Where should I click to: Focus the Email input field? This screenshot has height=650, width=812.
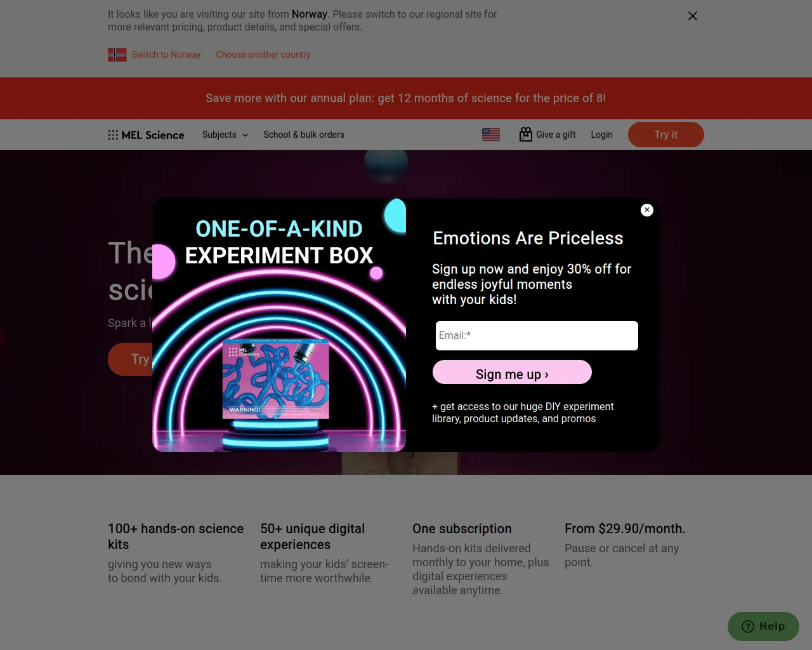point(537,336)
